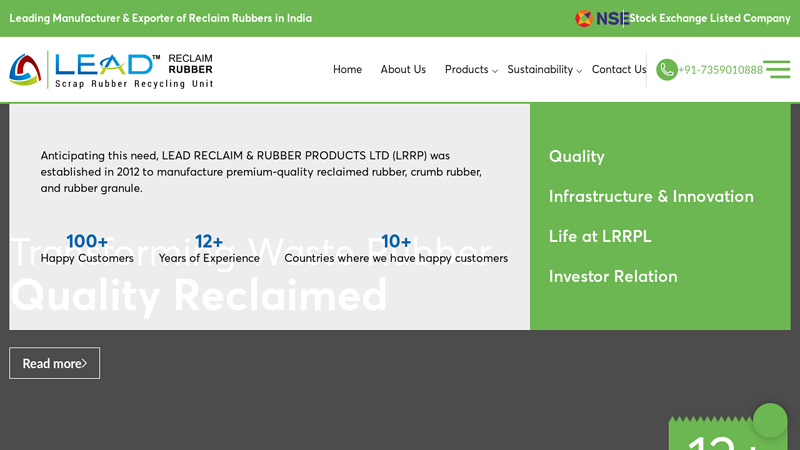The image size is (800, 450).
Task: Open the Quality link
Action: [577, 156]
